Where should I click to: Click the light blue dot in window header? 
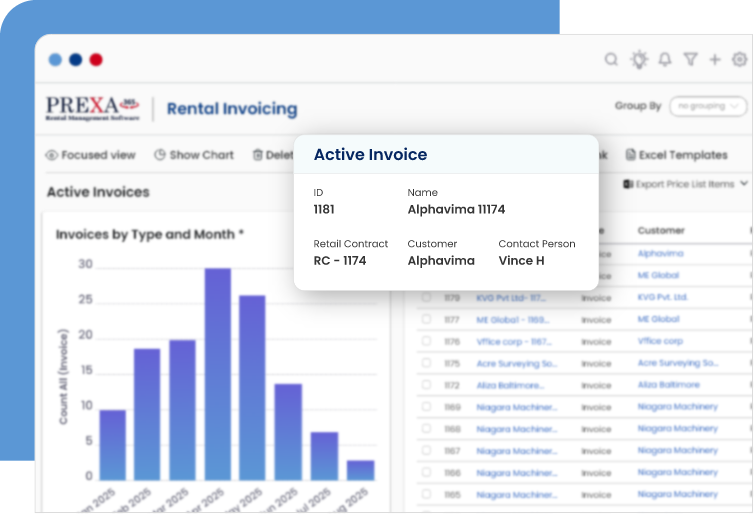click(x=55, y=60)
